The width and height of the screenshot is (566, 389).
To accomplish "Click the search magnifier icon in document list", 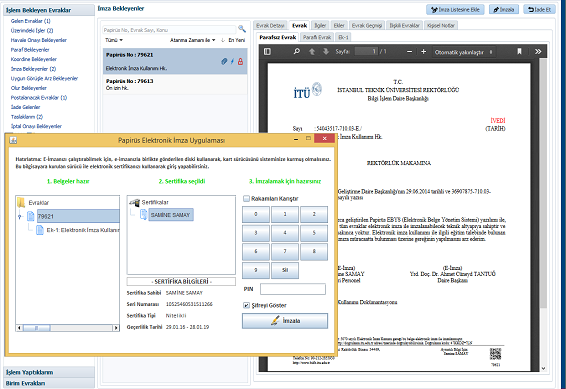I will pos(242,29).
